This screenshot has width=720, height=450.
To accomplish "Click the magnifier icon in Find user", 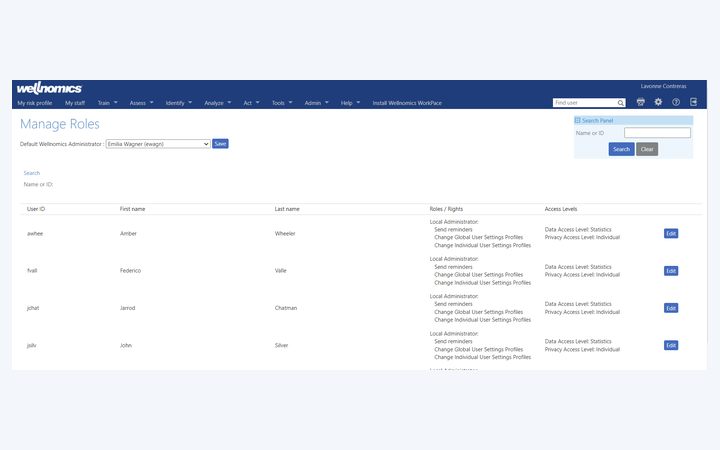I will click(620, 103).
